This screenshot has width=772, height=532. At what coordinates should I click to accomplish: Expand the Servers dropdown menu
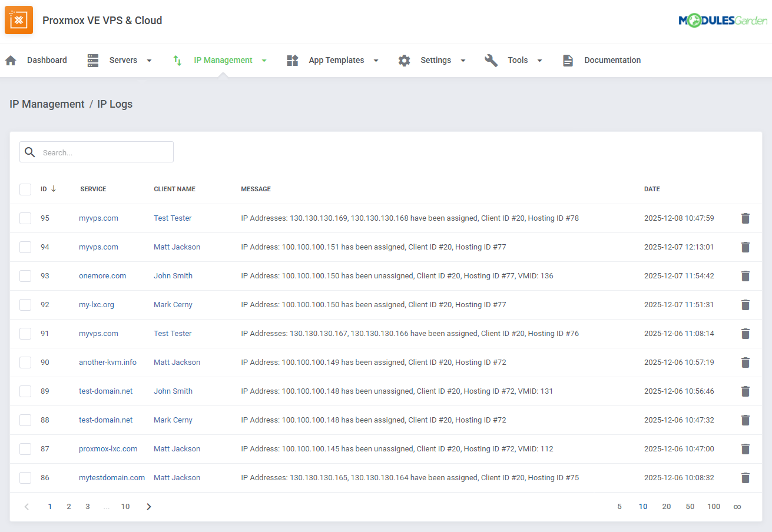(x=149, y=60)
